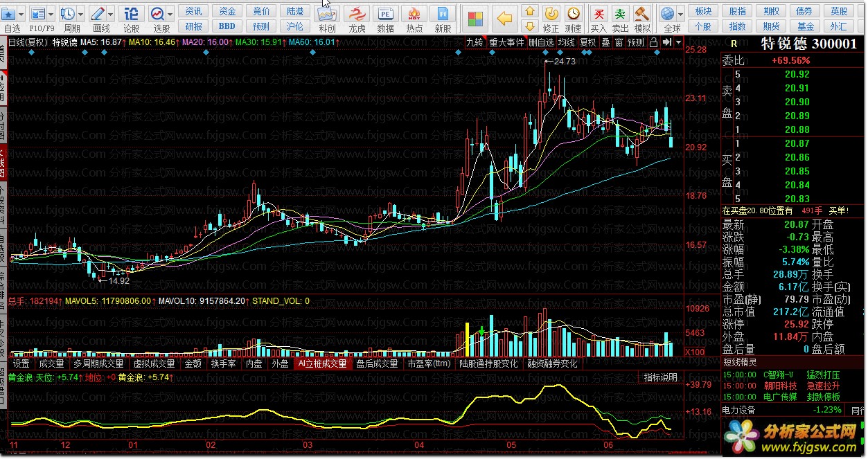868x459 pixels.
Task: Click the 板块 sector button
Action: [x=703, y=11]
